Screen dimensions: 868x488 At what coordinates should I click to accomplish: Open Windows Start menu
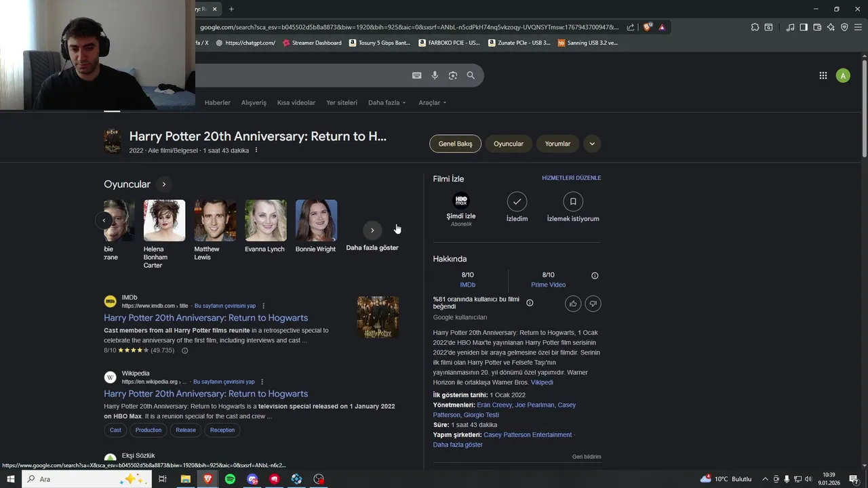[10, 479]
